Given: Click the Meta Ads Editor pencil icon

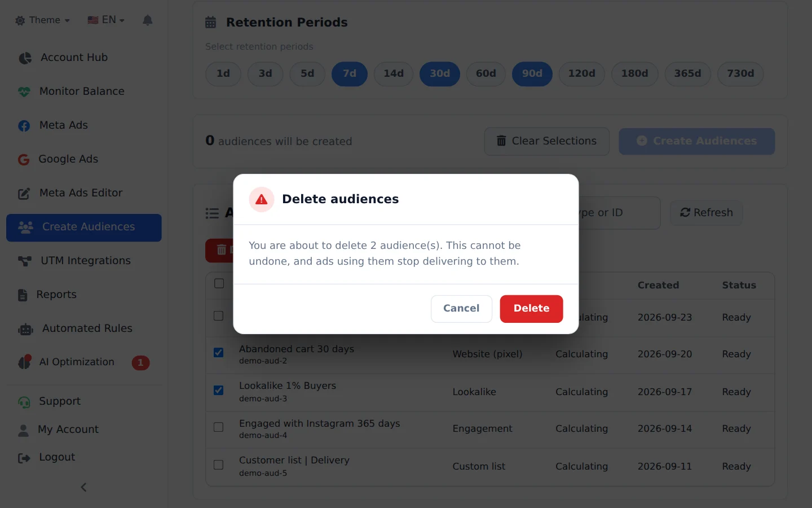Looking at the screenshot, I should tap(24, 194).
